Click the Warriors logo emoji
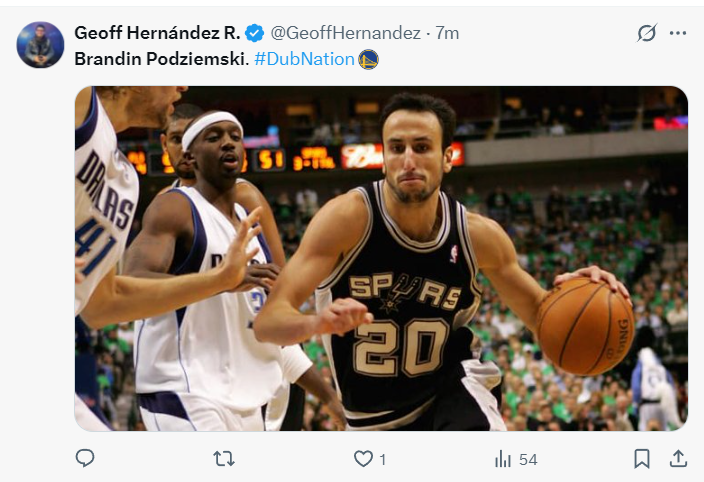704x482 pixels. [x=369, y=59]
